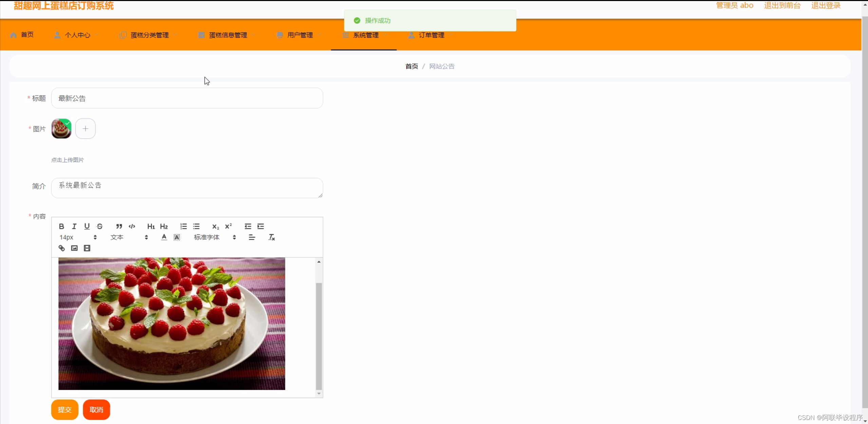Toggle bold formatting in the content editor
This screenshot has width=868, height=424.
coord(61,226)
